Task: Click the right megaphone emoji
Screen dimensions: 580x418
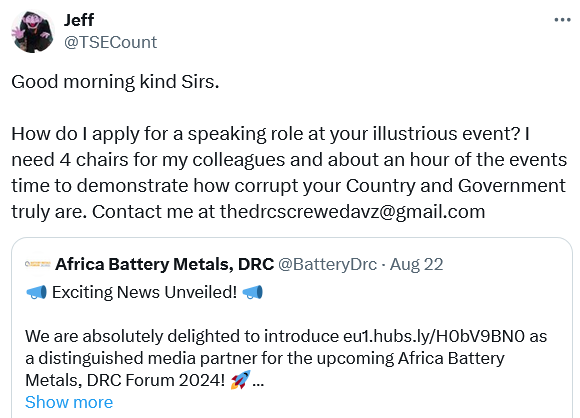Action: coord(252,292)
